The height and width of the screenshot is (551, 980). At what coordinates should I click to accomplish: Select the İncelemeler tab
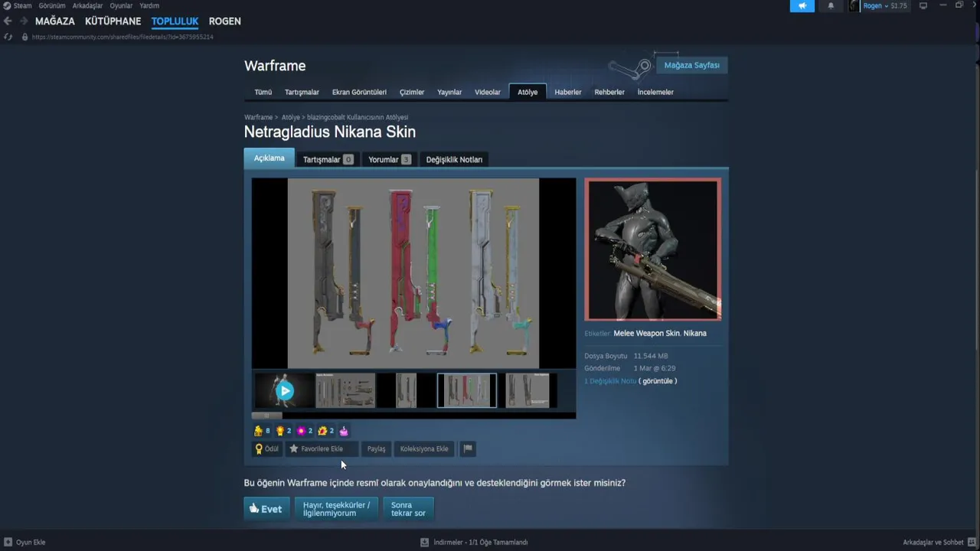(655, 92)
